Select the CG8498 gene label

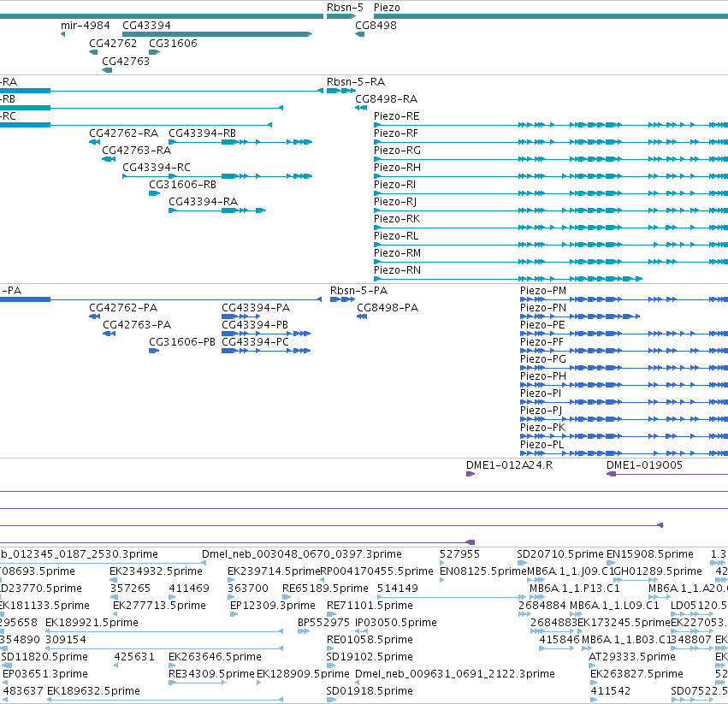coord(376,25)
